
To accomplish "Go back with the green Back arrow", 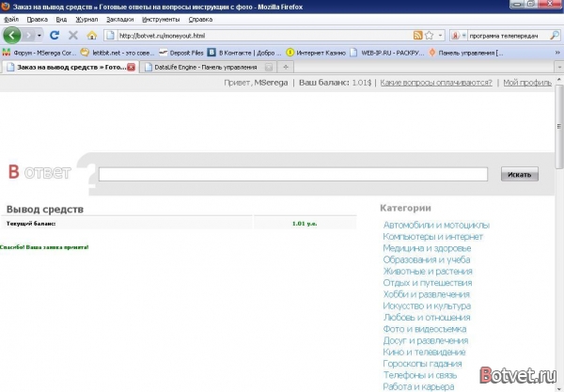I will click(x=12, y=35).
